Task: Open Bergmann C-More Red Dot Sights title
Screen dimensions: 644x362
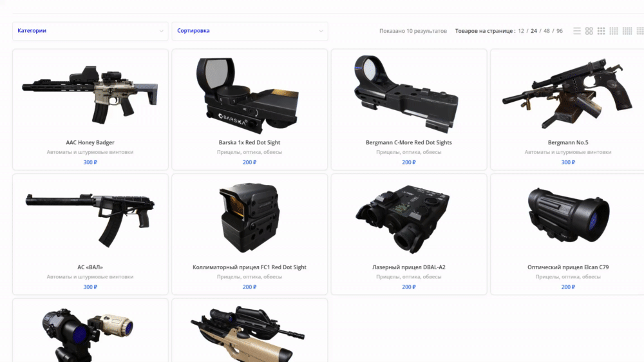Action: 409,142
